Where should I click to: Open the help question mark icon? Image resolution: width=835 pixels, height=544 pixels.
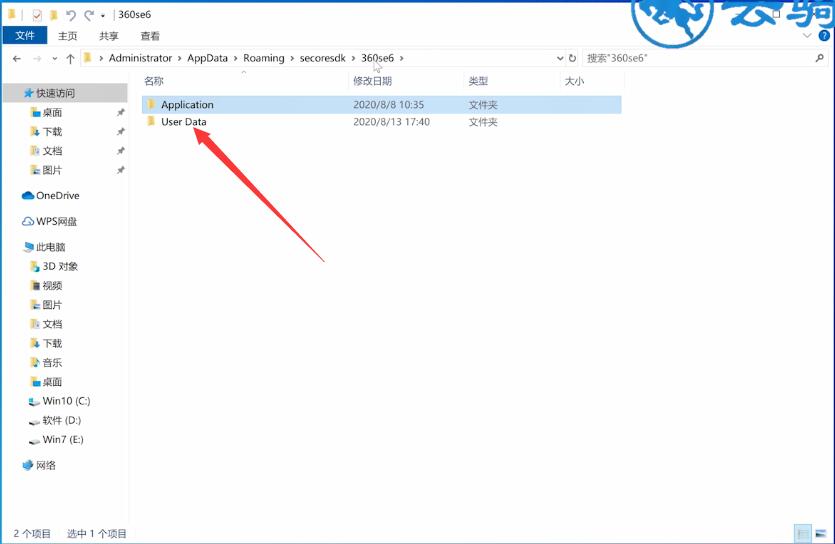click(824, 36)
